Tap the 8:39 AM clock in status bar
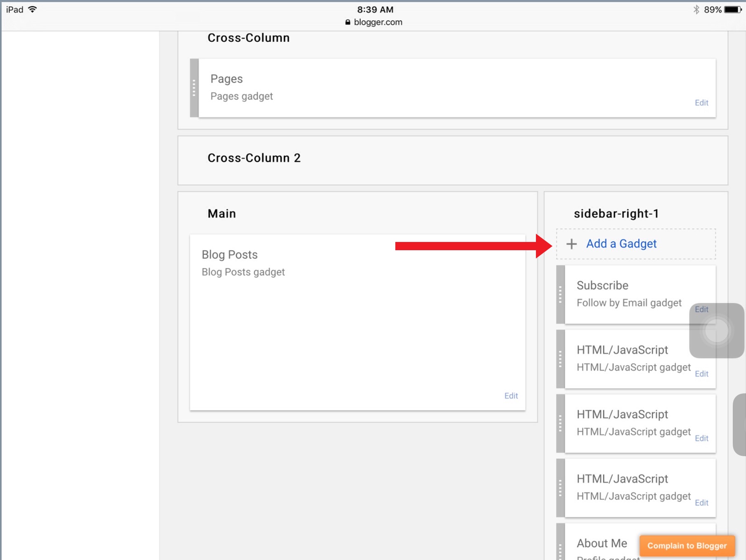Viewport: 746px width, 560px height. click(375, 10)
